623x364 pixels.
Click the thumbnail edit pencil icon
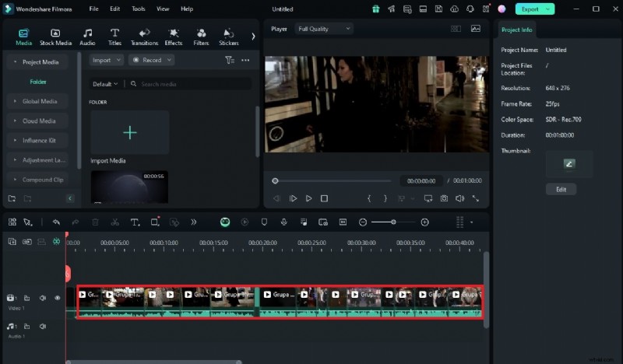point(569,163)
